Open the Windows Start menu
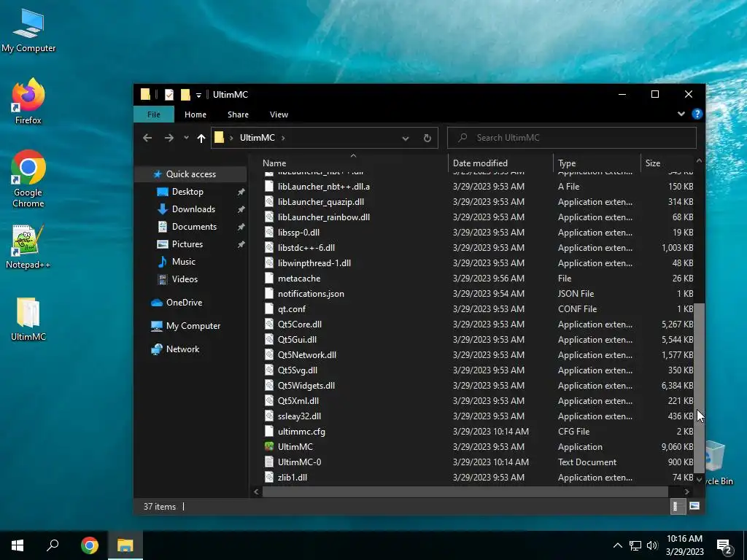This screenshot has width=747, height=560. pos(18,545)
